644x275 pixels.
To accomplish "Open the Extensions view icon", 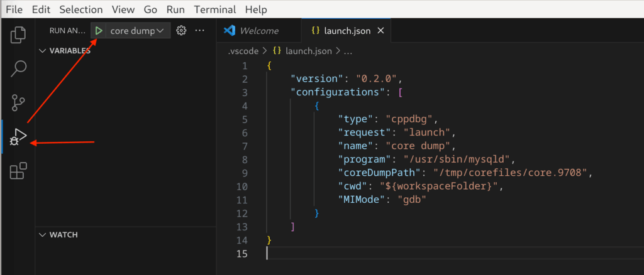I will 19,170.
